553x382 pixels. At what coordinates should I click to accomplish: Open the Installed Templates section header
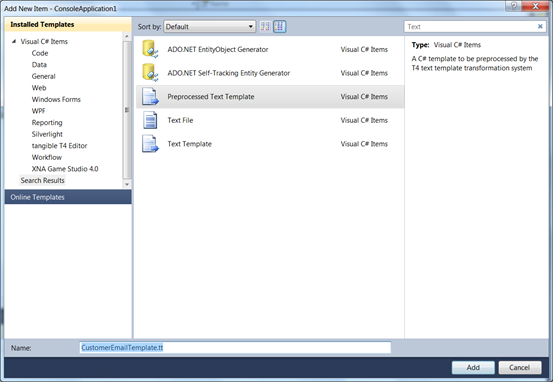tap(68, 24)
